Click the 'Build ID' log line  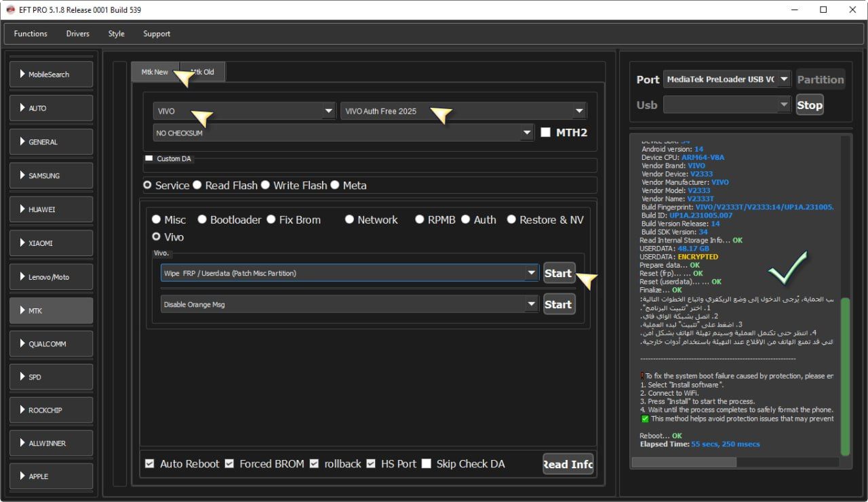tap(687, 215)
